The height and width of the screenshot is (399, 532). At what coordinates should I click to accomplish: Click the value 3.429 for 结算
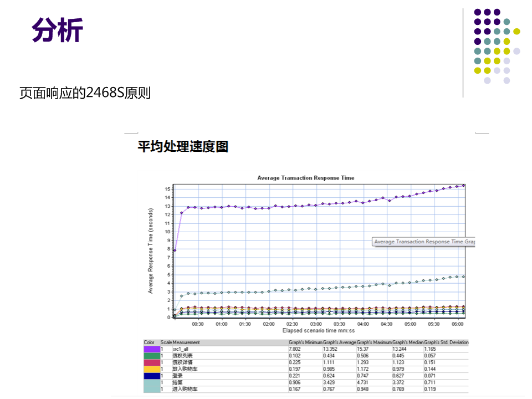pos(329,382)
